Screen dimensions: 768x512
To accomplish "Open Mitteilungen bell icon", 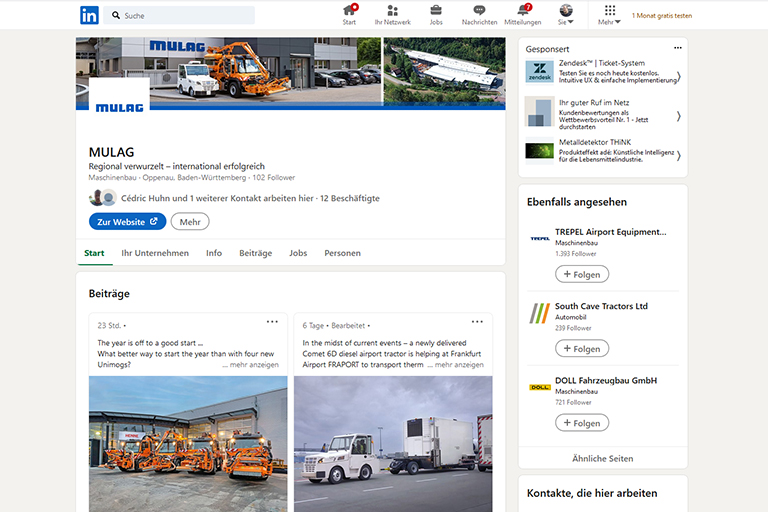I will click(523, 15).
